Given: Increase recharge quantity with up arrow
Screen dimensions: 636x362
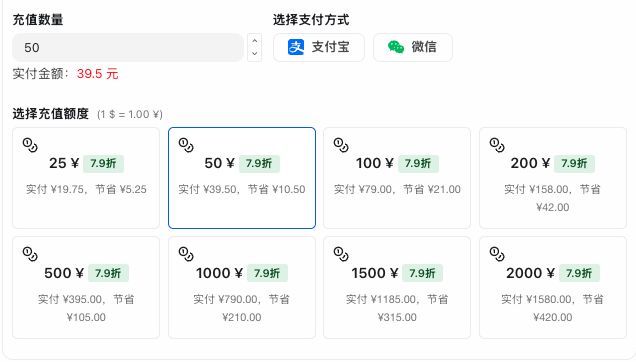Looking at the screenshot, I should 254,41.
